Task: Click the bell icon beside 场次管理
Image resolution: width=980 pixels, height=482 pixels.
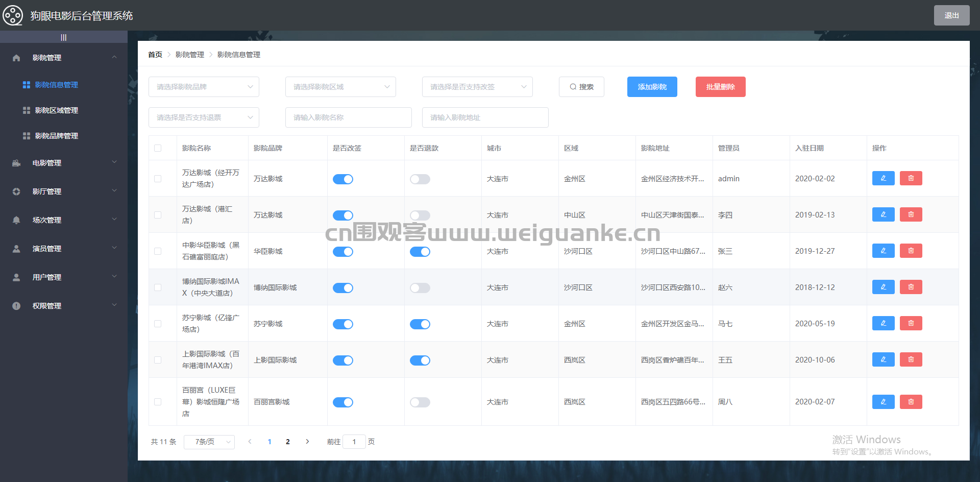Action: 16,220
